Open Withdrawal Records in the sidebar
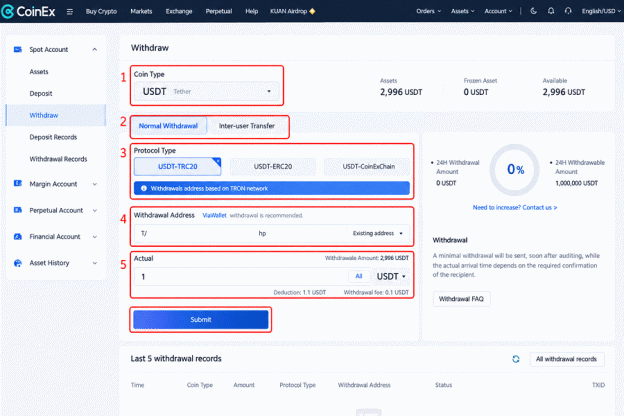The width and height of the screenshot is (624, 416). pyautogui.click(x=58, y=159)
